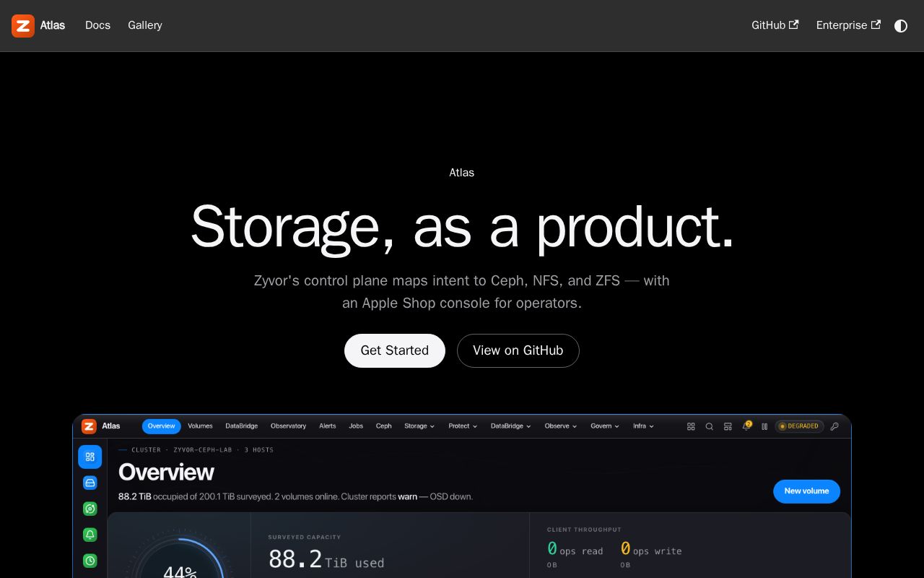Screen dimensions: 924x578
Task: Open the Enterprise external link
Action: [848, 25]
